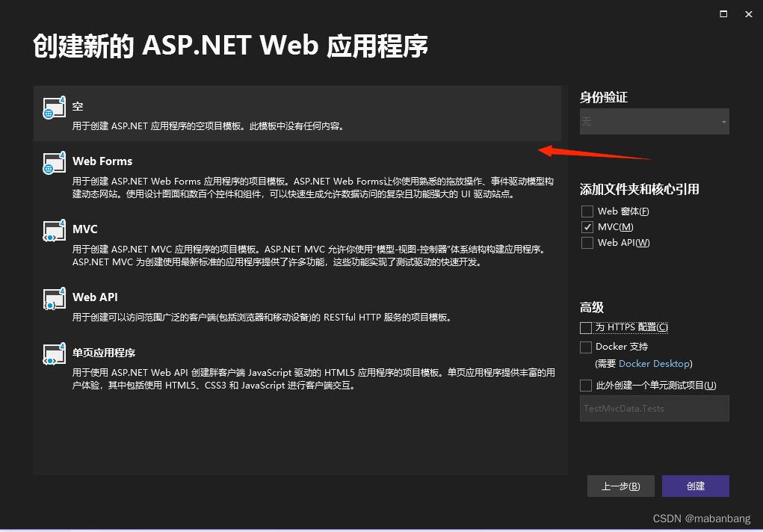Open the 身份验证 dropdown
The width and height of the screenshot is (763, 532).
pos(655,121)
